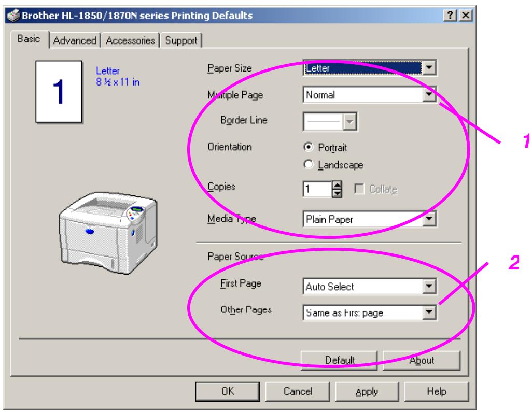Click the Paper Source heading
The image size is (532, 412).
coord(235,257)
